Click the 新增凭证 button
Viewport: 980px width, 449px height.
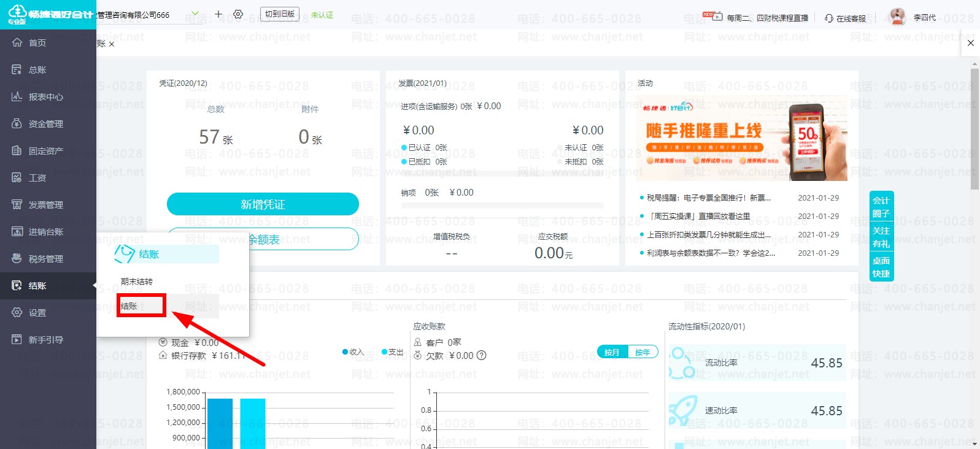263,204
